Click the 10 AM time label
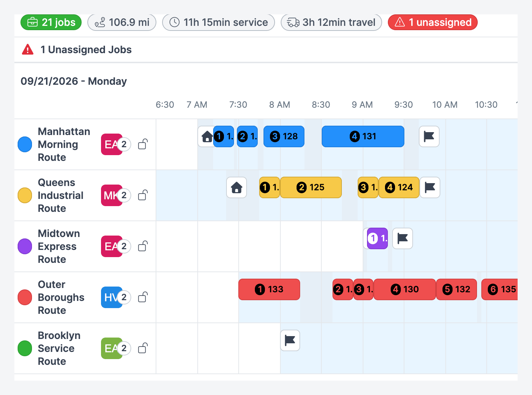Viewport: 532px width, 395px height. pyautogui.click(x=445, y=105)
